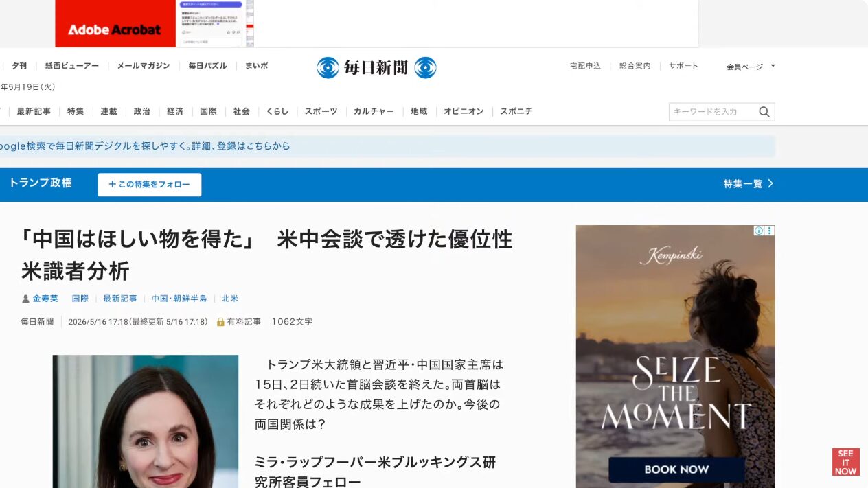This screenshot has height=488, width=868.
Task: Click the 紙面ビューアー top link
Action: pyautogui.click(x=72, y=66)
